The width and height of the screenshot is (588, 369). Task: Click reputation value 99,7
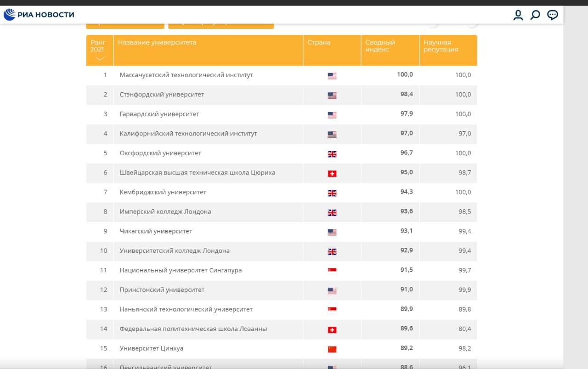click(465, 270)
